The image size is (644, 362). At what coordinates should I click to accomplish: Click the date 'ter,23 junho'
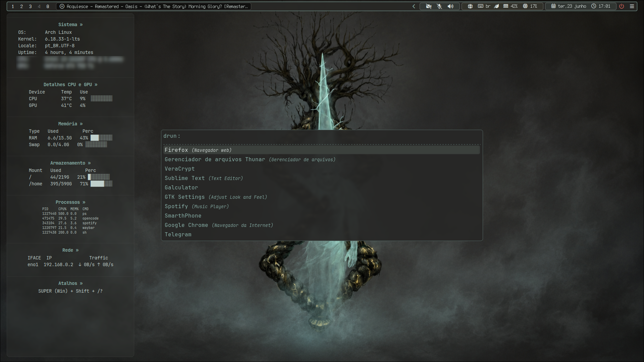coord(572,6)
